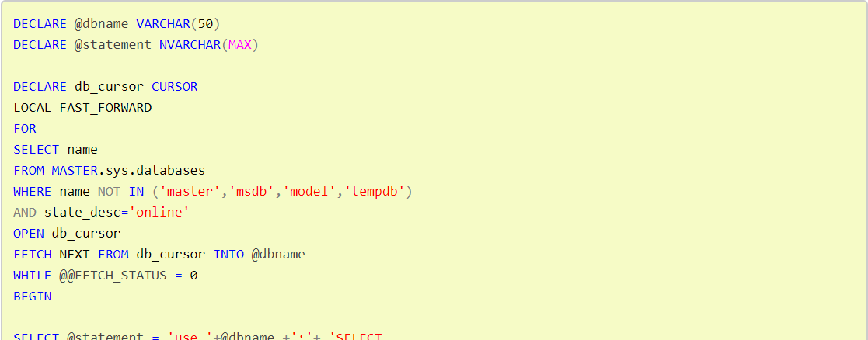Screen dimensions: 868x340
Task: Click the 'msdb' string literal
Action: tap(251, 191)
